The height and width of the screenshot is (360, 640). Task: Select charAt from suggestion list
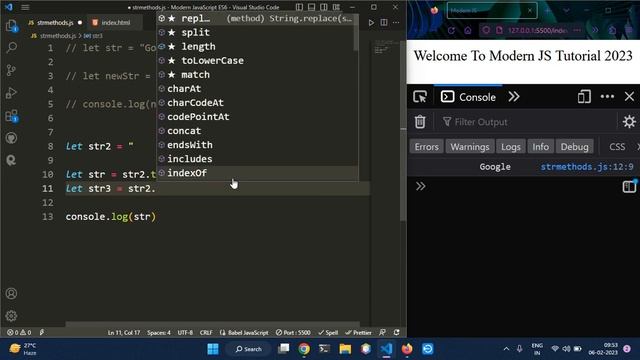click(258, 89)
